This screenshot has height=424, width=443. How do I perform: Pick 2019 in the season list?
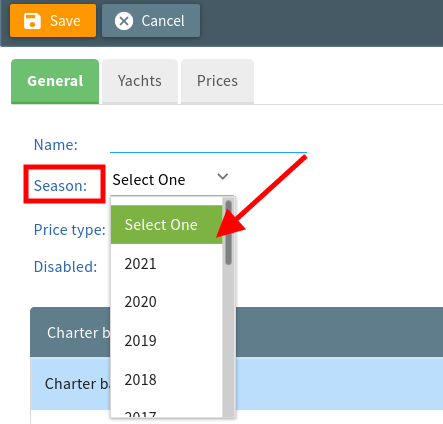tap(167, 341)
